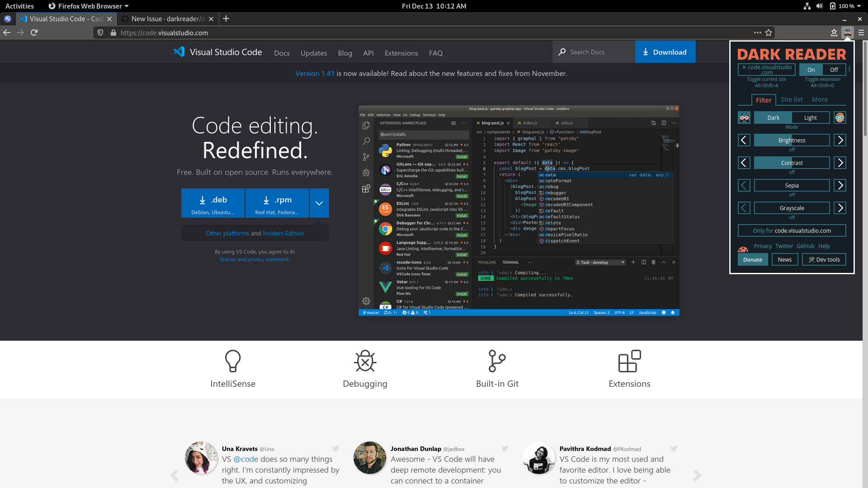Click the Dark Reader extension toolbar icon

[x=848, y=33]
